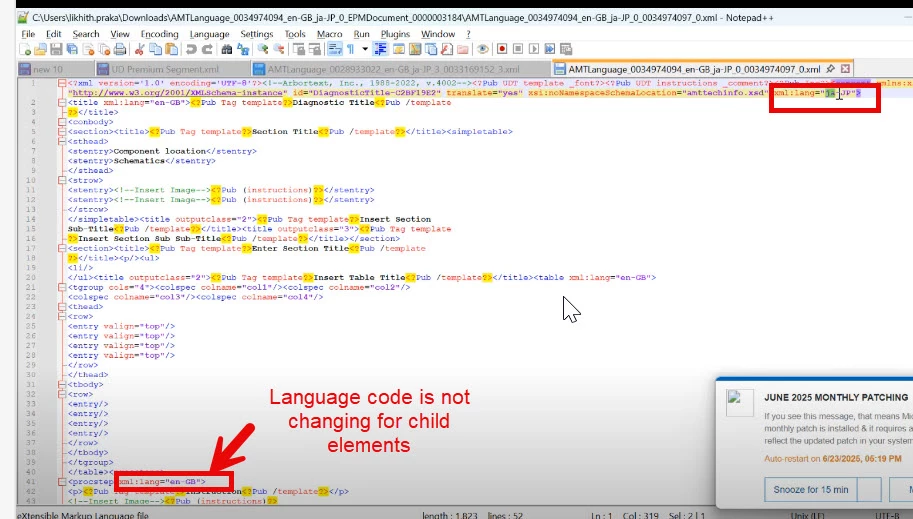Click the macro Playback icon
The width and height of the screenshot is (913, 519).
(x=534, y=49)
